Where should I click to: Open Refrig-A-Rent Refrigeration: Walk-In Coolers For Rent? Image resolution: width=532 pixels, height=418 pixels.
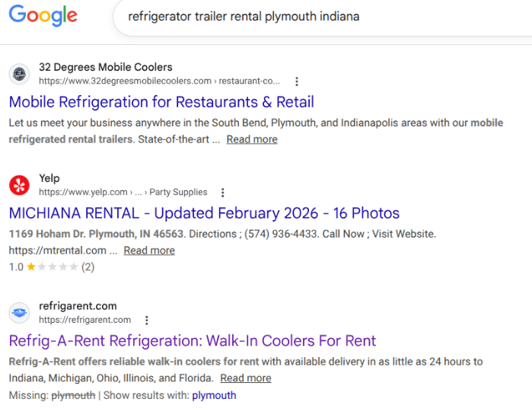pyautogui.click(x=193, y=341)
